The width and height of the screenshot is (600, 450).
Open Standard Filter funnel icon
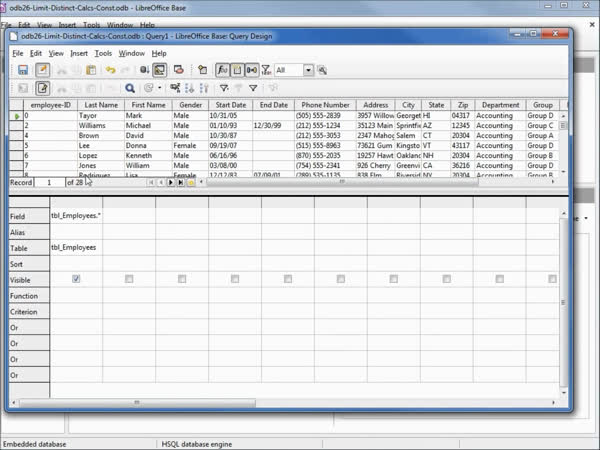pos(253,88)
